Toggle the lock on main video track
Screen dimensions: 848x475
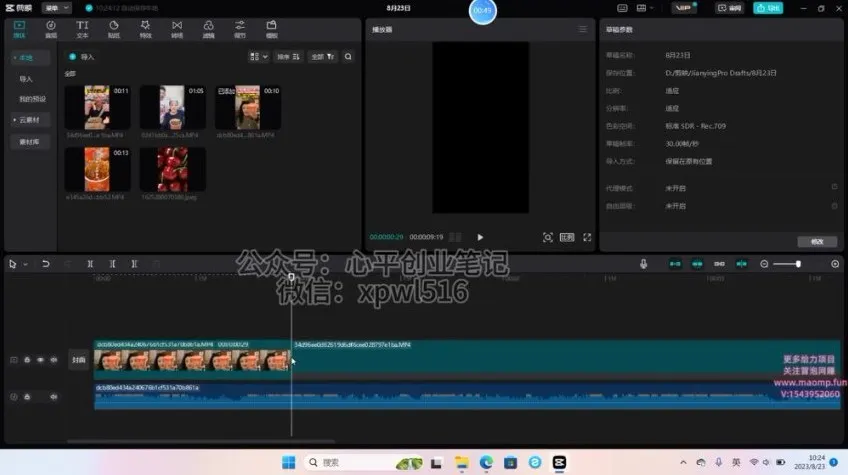[27, 360]
